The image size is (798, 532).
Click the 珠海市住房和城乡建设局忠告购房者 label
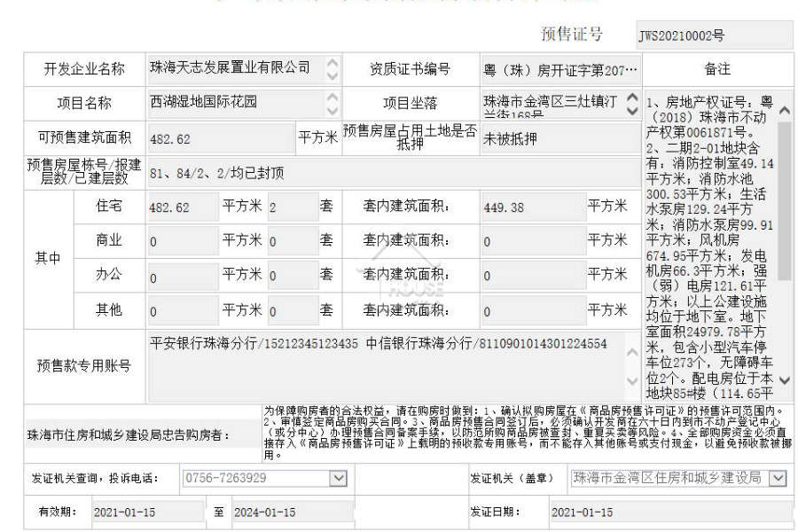point(129,435)
